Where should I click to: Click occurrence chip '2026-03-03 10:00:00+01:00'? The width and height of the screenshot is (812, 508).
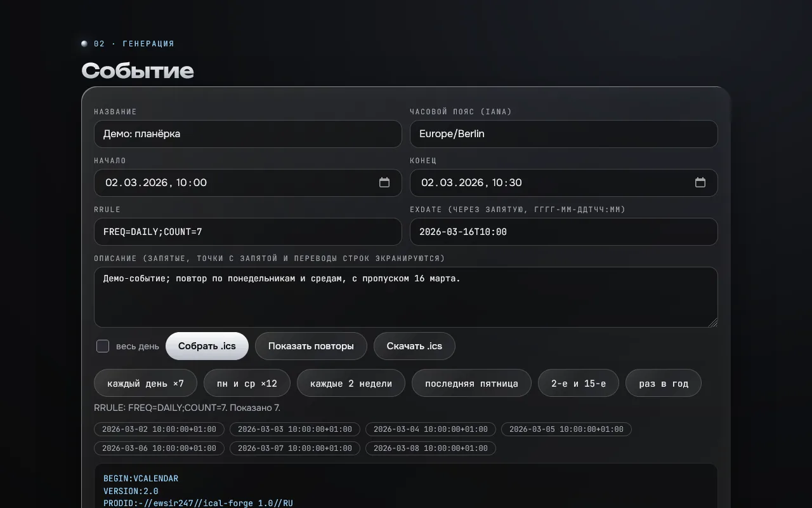pyautogui.click(x=295, y=429)
